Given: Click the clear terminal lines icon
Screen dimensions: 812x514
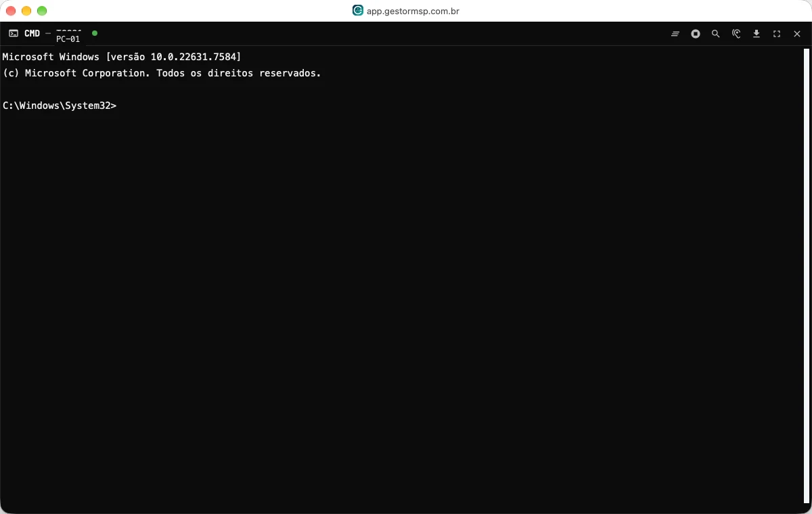Looking at the screenshot, I should coord(675,34).
